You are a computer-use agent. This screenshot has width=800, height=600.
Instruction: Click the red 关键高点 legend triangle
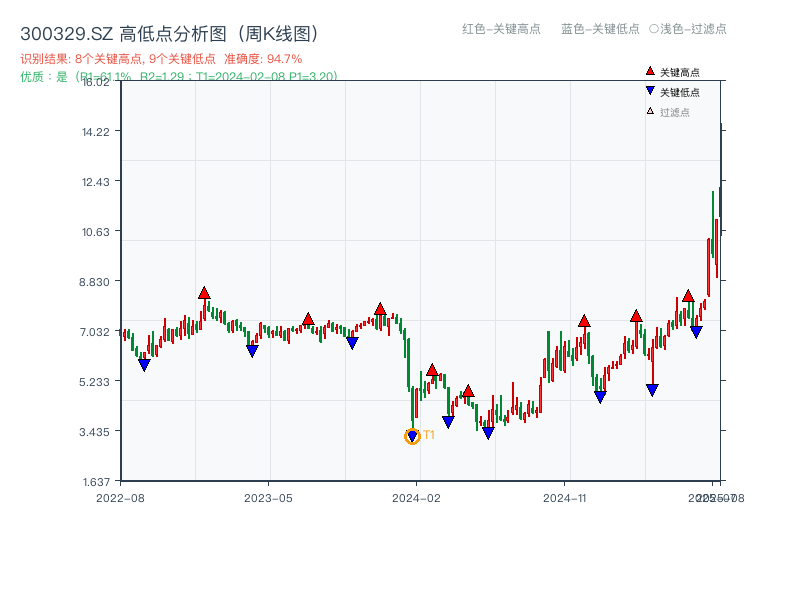650,72
